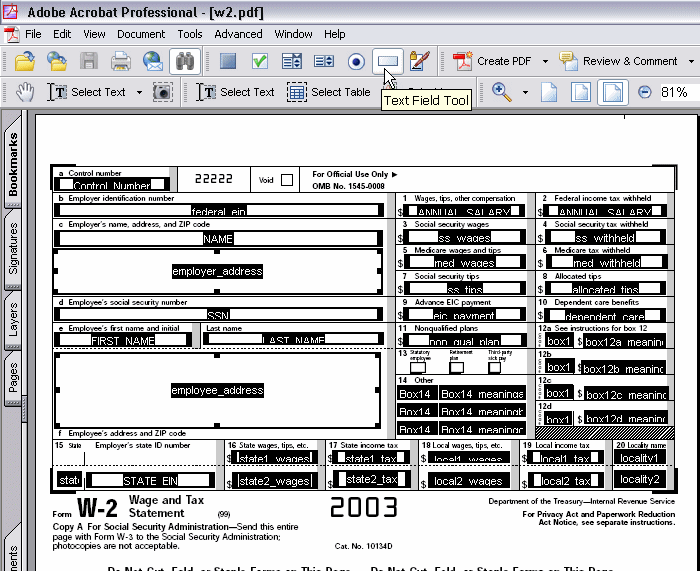Open the Review & Comment dropdown arrow
Screen dimensions: 700x571
691,61
